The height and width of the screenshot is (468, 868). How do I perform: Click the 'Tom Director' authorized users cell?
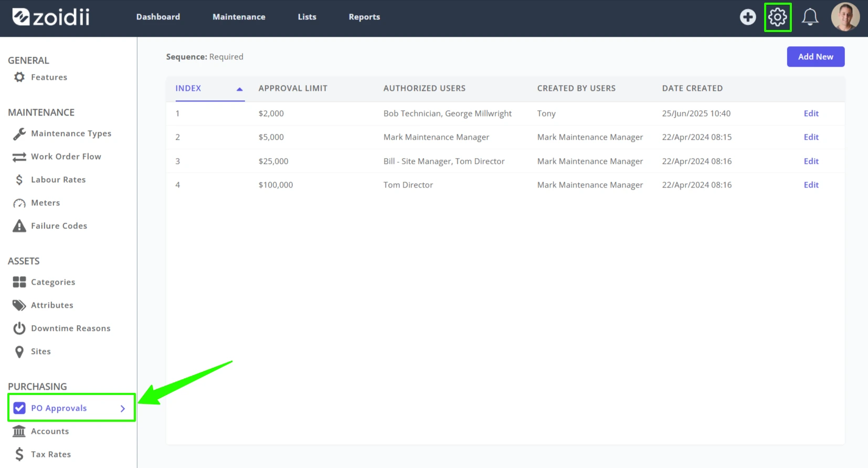click(x=408, y=185)
